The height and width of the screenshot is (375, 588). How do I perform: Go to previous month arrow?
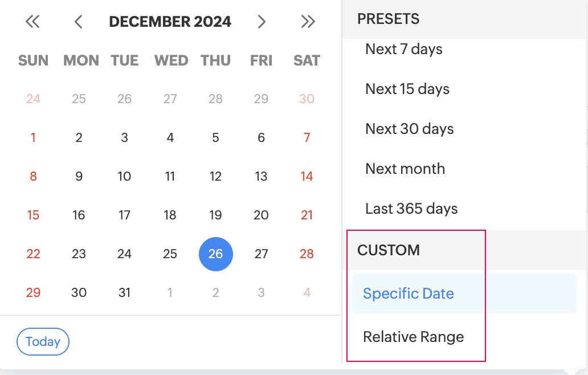[79, 22]
